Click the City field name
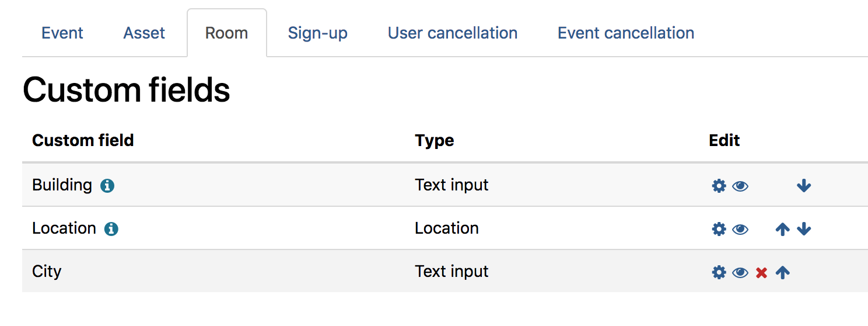Screen dimensions: 868x326 click(47, 272)
